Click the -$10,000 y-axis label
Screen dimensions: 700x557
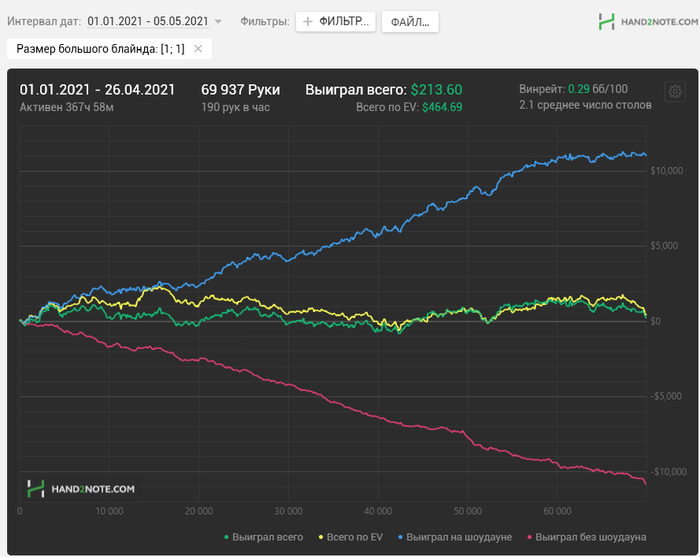tap(668, 472)
